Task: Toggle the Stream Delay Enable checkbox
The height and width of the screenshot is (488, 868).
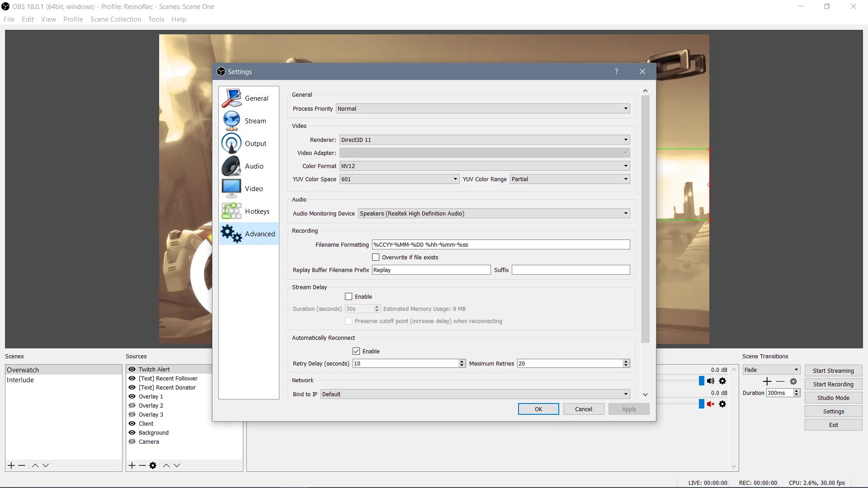Action: coord(349,296)
